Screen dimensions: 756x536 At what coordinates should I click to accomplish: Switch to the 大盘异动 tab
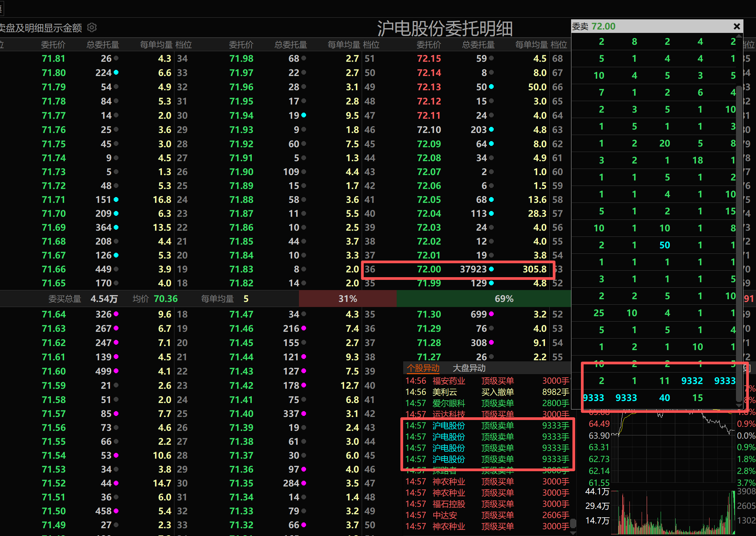point(469,368)
